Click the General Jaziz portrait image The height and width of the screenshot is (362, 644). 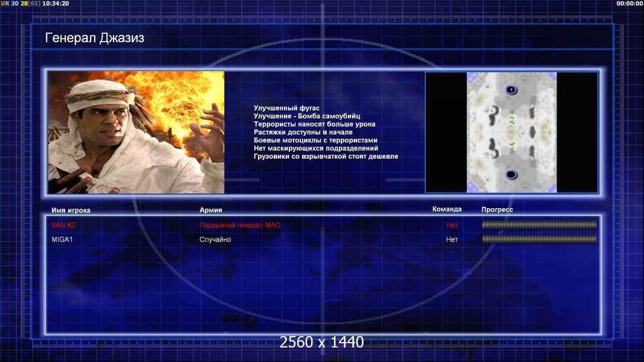pos(137,132)
